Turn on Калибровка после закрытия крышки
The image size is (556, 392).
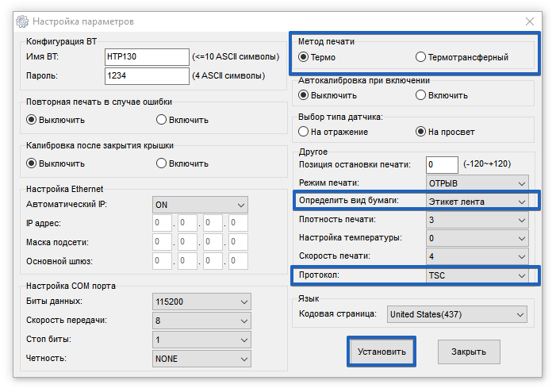161,163
